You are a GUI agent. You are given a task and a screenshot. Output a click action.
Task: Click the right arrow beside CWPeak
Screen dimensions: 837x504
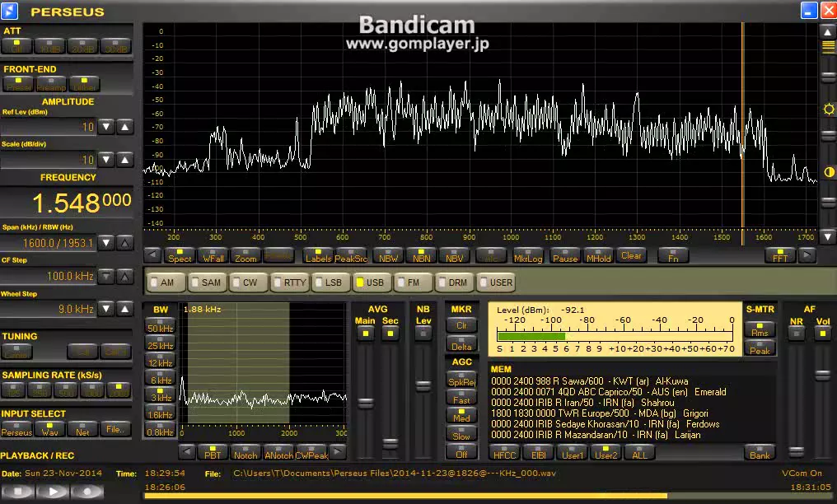click(x=338, y=452)
